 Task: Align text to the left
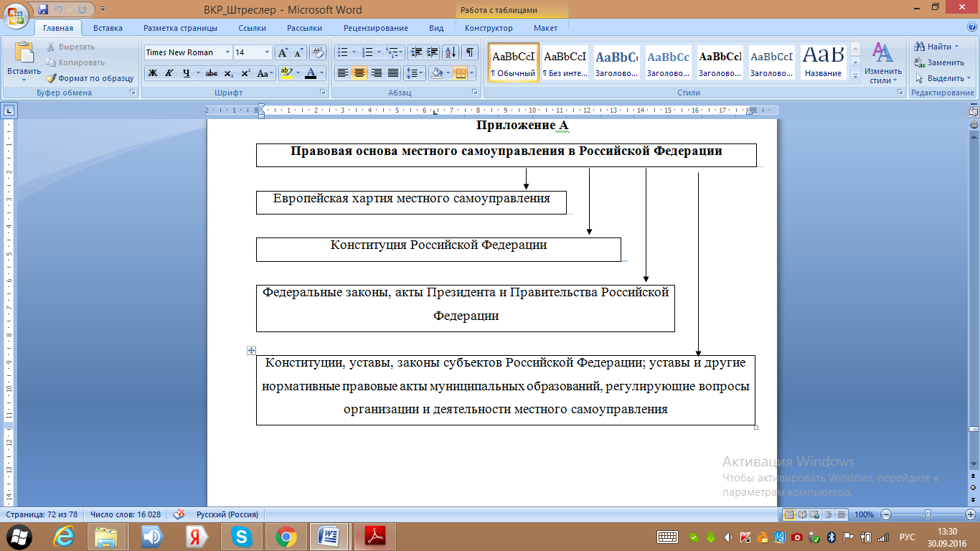click(343, 73)
